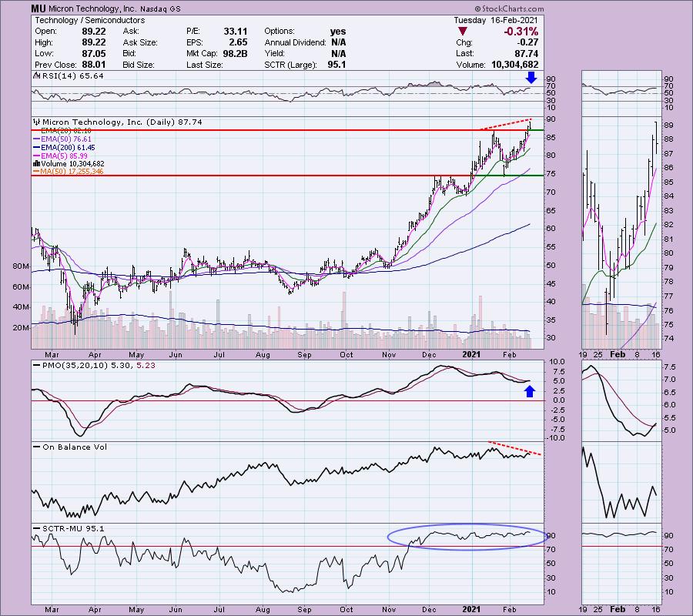Click the Volume 10,304,682 legend entry in the chart
Screen dimensions: 693x616
73,164
